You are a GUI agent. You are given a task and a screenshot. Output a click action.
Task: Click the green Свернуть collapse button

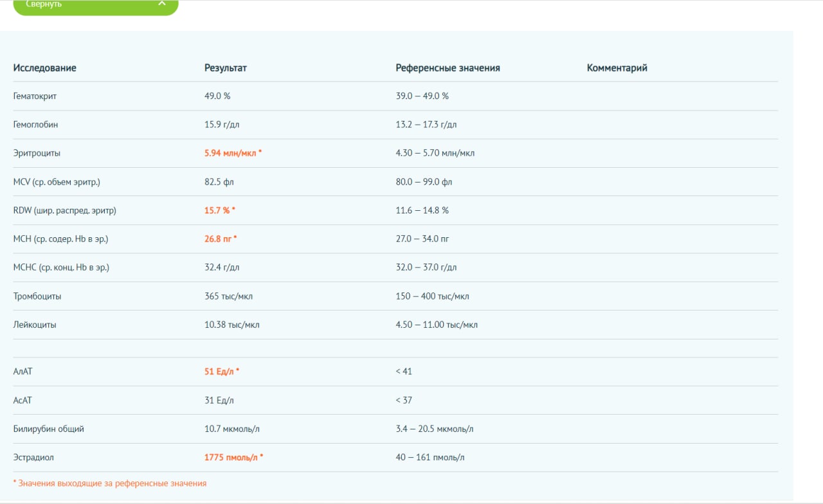(95, 5)
